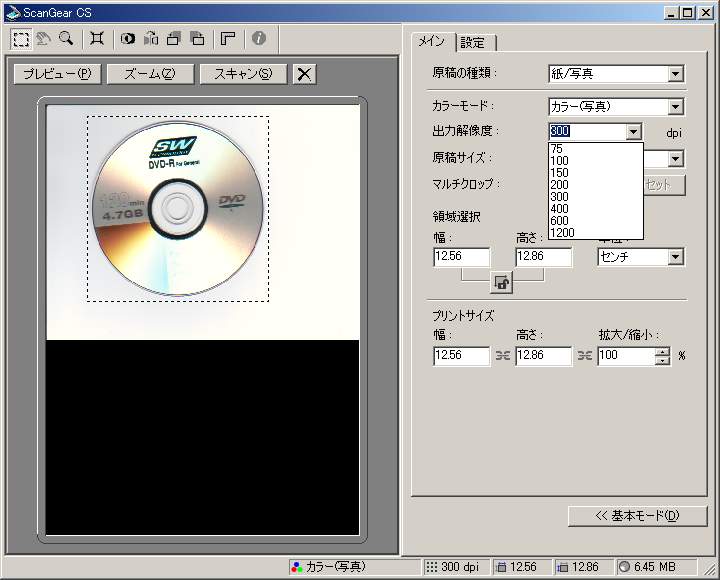This screenshot has height=580, width=720.
Task: Choose 300 in the open list
Action: [596, 197]
